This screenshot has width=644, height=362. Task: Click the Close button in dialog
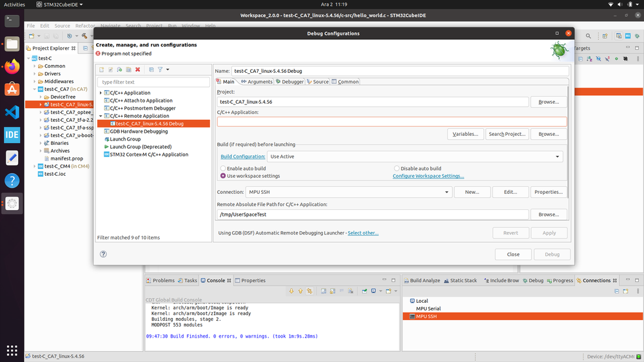pyautogui.click(x=513, y=254)
